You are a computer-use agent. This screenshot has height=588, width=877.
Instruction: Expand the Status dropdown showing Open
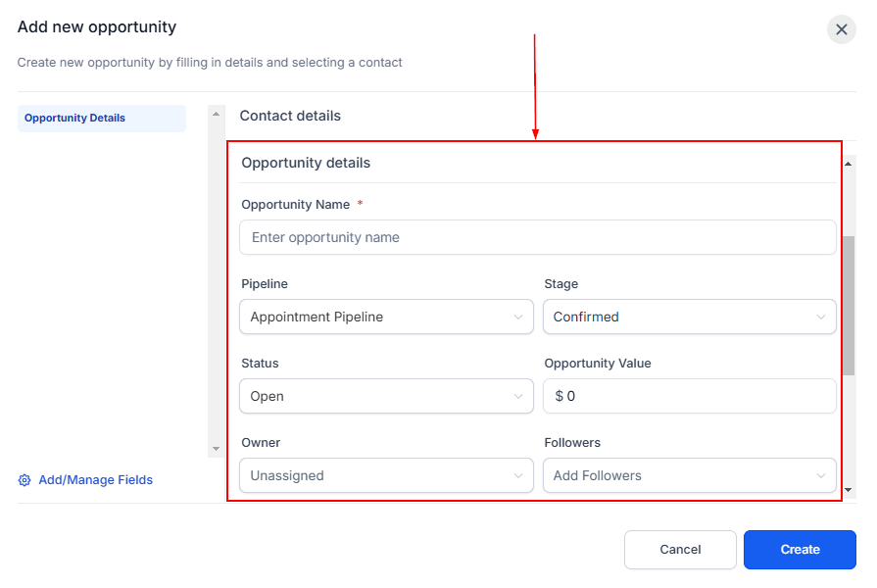(x=386, y=396)
